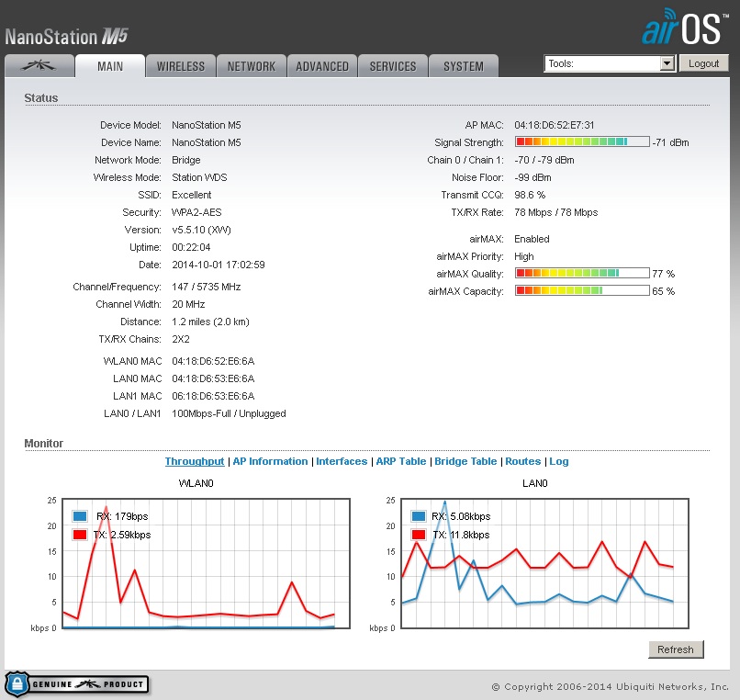The height and width of the screenshot is (700, 740).
Task: Click the airOS logo
Action: coord(682,28)
